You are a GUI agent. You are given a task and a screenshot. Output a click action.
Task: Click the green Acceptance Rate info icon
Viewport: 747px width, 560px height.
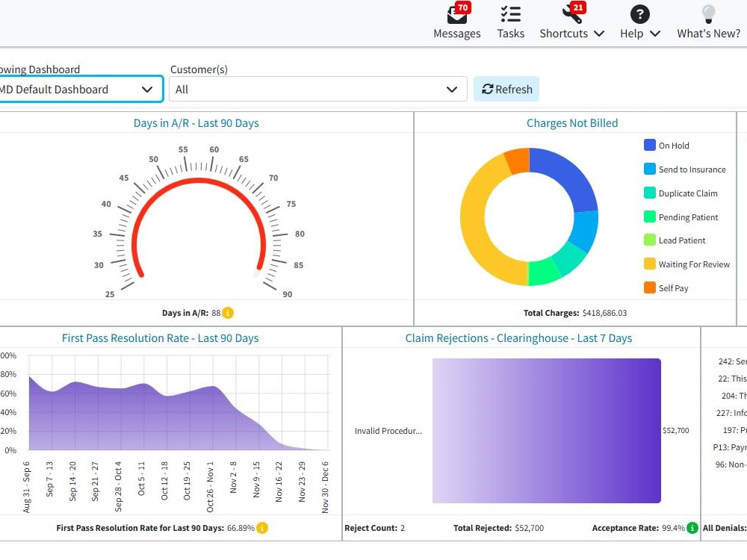pos(692,528)
